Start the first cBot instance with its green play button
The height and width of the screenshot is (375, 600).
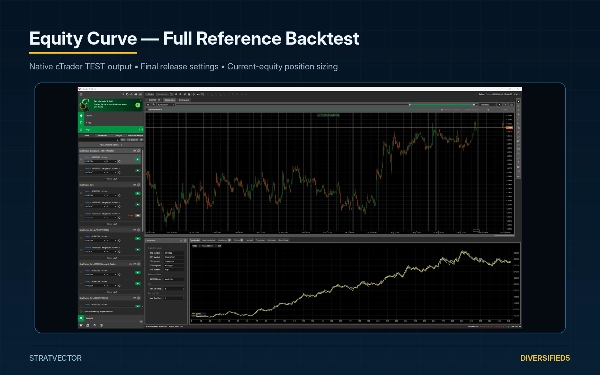[138, 159]
